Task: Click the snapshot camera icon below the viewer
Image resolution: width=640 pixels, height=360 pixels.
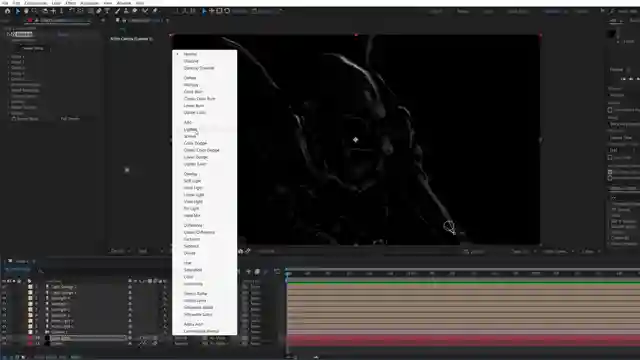Action: click(x=240, y=251)
